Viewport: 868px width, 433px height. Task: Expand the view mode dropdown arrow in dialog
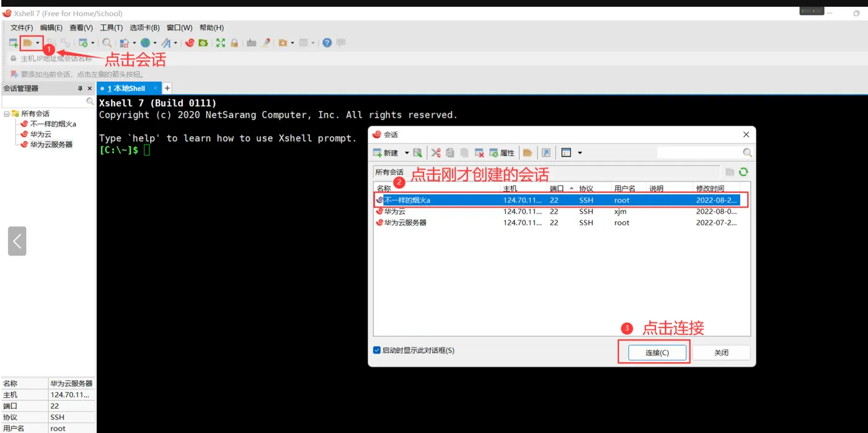click(580, 153)
